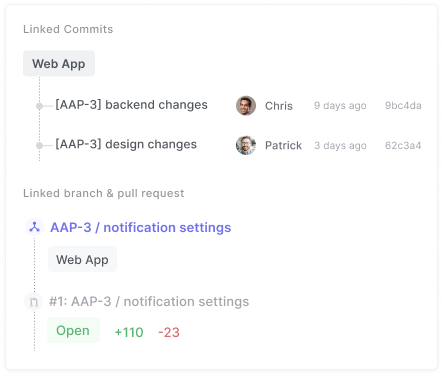443x376 pixels.
Task: Select the Web App tag under Linked Commits
Action: [x=59, y=63]
